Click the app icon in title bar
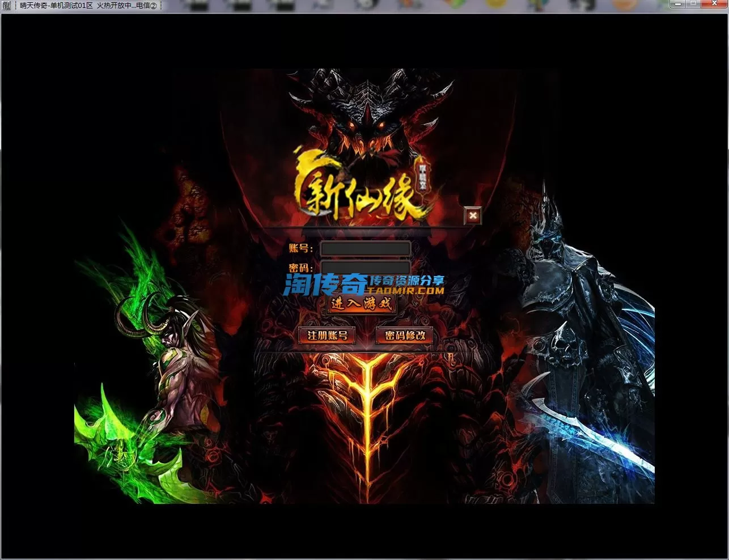 point(7,5)
